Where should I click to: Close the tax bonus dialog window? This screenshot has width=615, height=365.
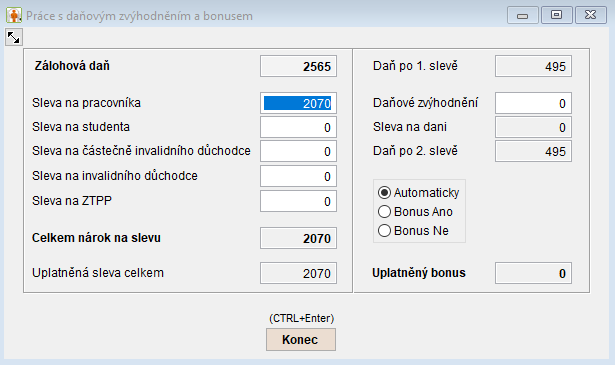coord(590,15)
